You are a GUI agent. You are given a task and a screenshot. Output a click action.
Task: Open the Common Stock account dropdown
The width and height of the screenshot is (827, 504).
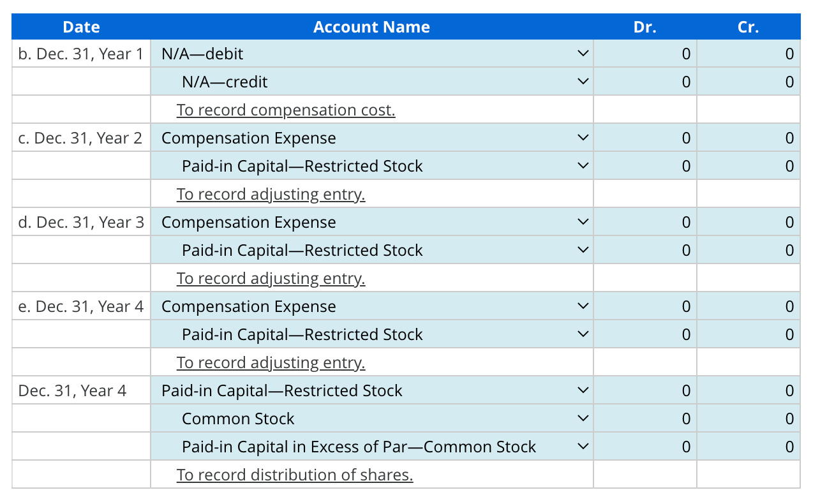(583, 418)
